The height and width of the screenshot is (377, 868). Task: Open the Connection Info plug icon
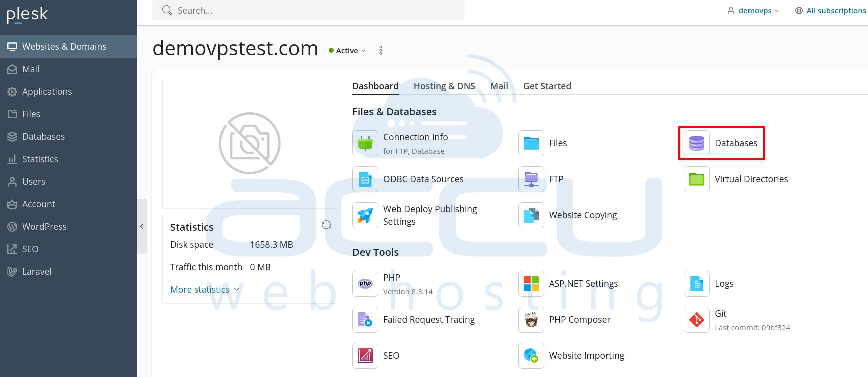[365, 143]
